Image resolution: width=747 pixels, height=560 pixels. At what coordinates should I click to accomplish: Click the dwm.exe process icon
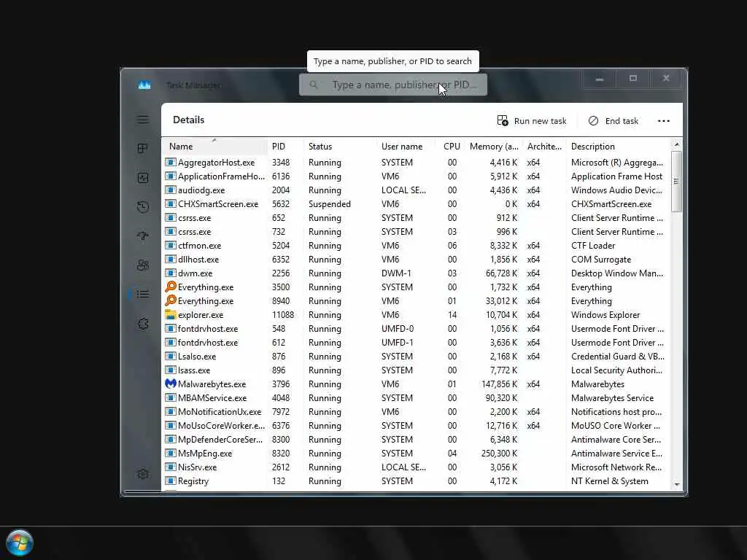pyautogui.click(x=171, y=273)
